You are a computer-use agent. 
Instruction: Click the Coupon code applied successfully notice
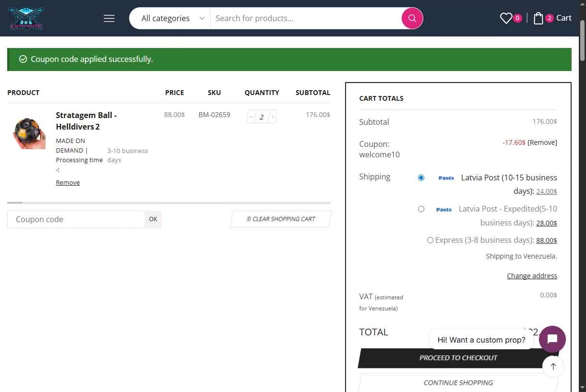point(289,59)
